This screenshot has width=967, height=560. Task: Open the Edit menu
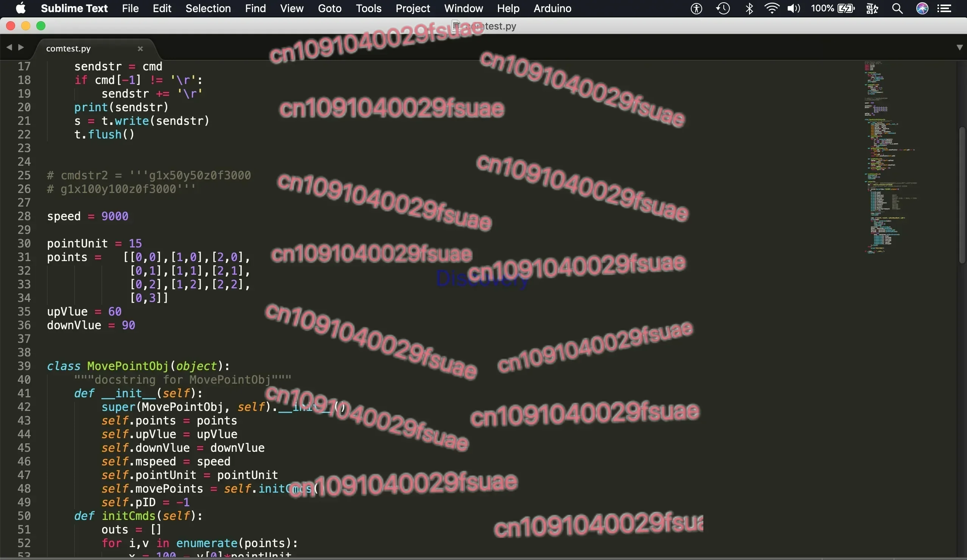(162, 8)
